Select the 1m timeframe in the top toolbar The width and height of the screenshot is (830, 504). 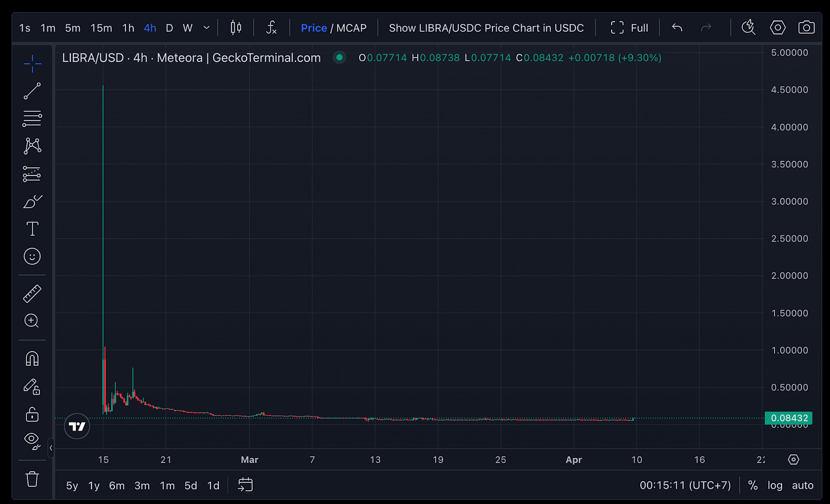pos(48,27)
